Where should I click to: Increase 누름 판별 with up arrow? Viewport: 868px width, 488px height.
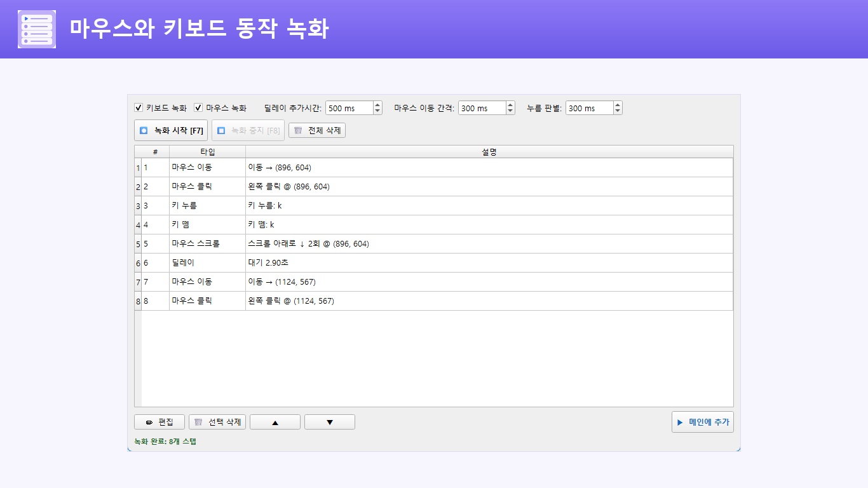point(618,105)
